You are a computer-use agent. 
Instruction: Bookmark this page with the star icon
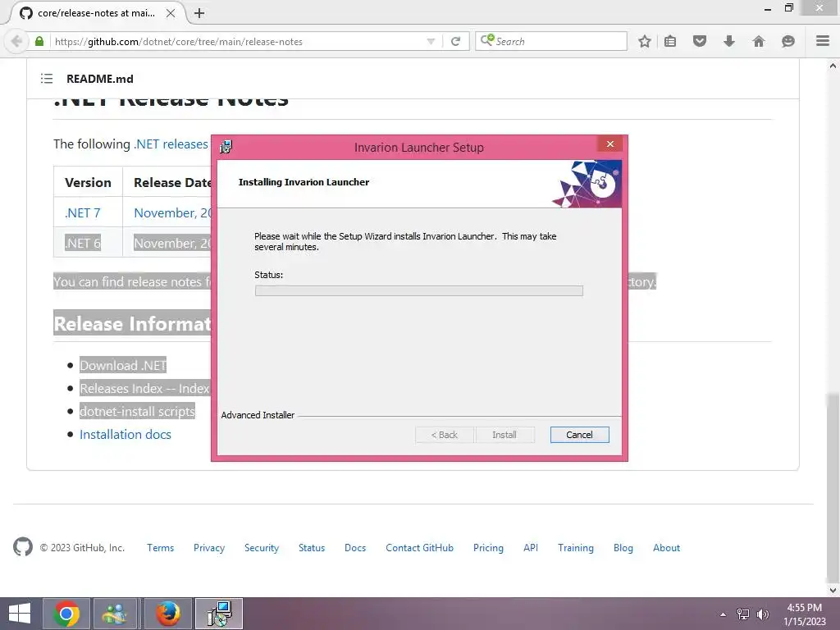645,41
